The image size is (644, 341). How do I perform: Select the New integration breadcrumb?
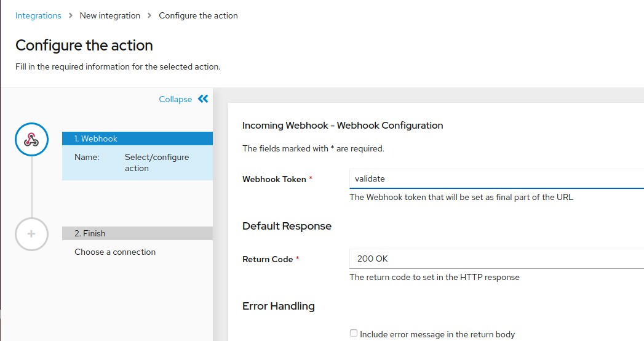(110, 15)
